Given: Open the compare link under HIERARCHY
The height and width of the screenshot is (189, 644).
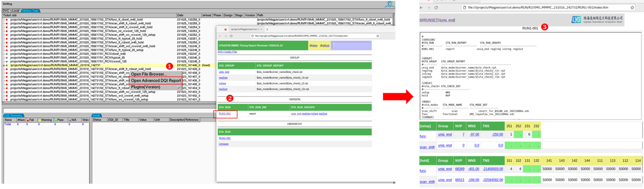Looking at the screenshot, I should (x=223, y=144).
